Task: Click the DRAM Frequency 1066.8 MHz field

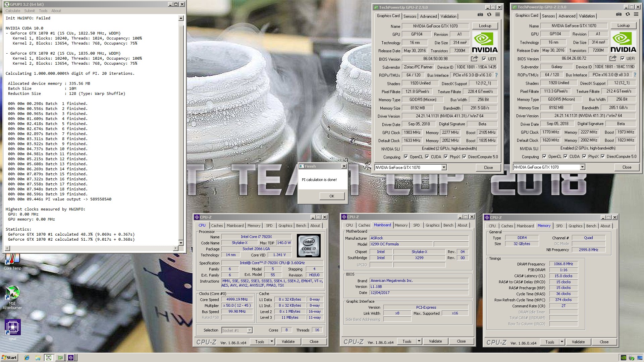Action: coord(563,264)
